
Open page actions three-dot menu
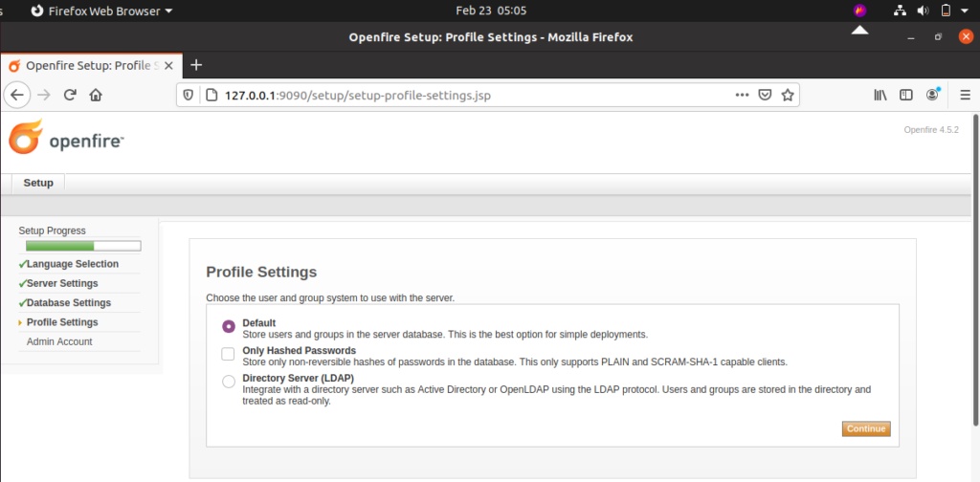(x=742, y=96)
